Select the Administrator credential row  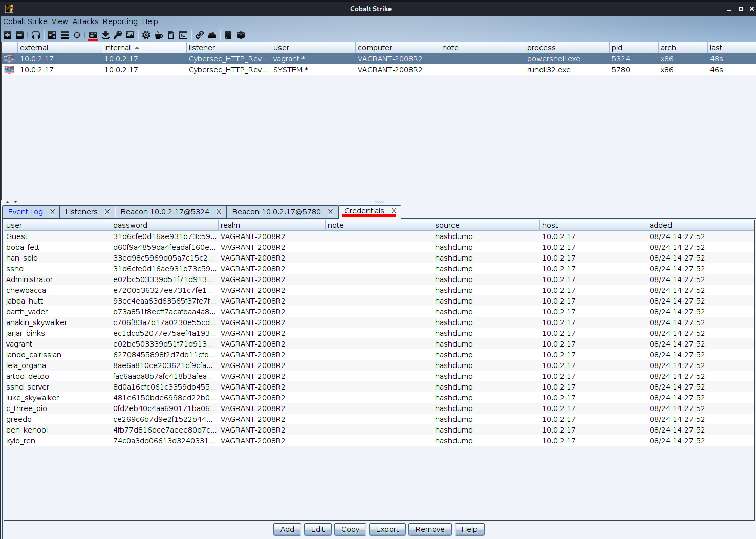point(379,279)
